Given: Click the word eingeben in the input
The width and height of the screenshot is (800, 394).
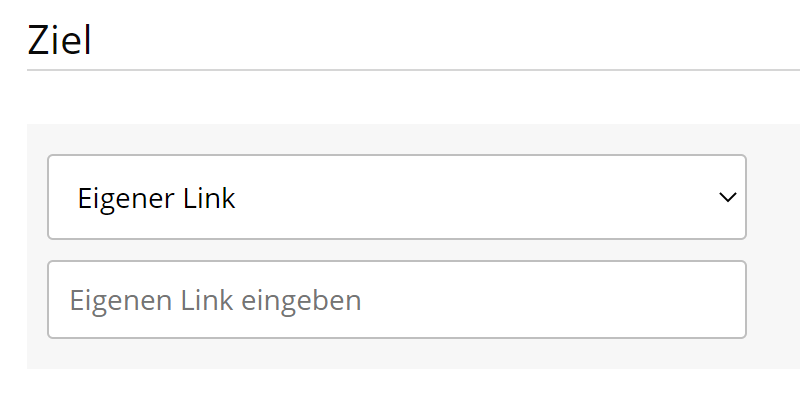Looking at the screenshot, I should point(301,301).
